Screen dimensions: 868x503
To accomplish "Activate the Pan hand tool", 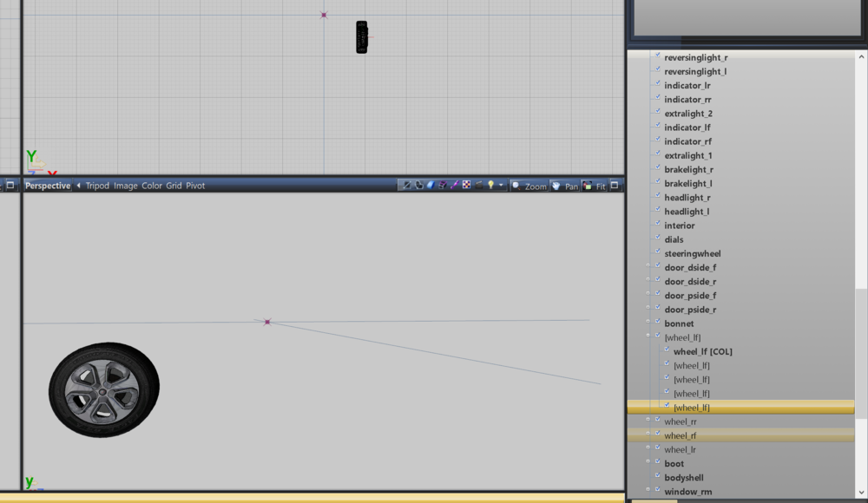I will click(565, 186).
